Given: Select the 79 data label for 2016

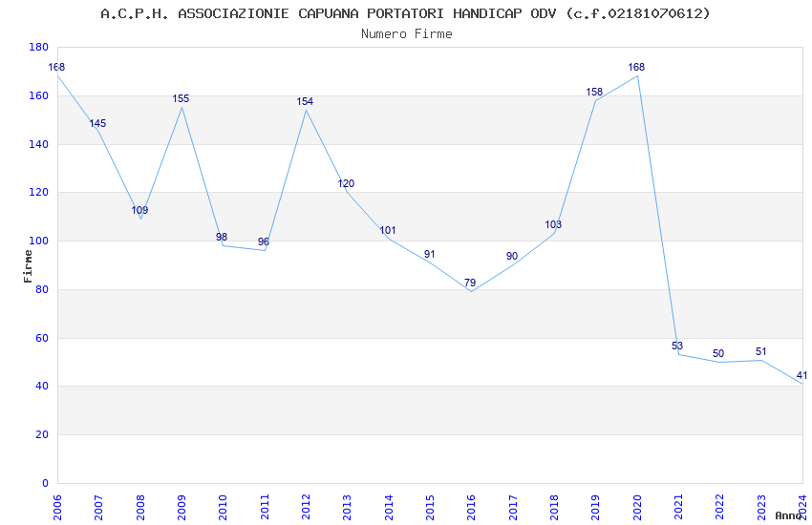Looking at the screenshot, I should (470, 283).
